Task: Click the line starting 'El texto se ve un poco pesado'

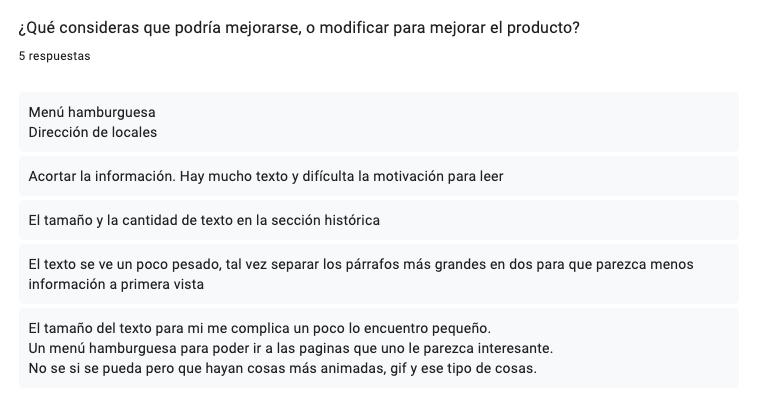Action: click(360, 265)
